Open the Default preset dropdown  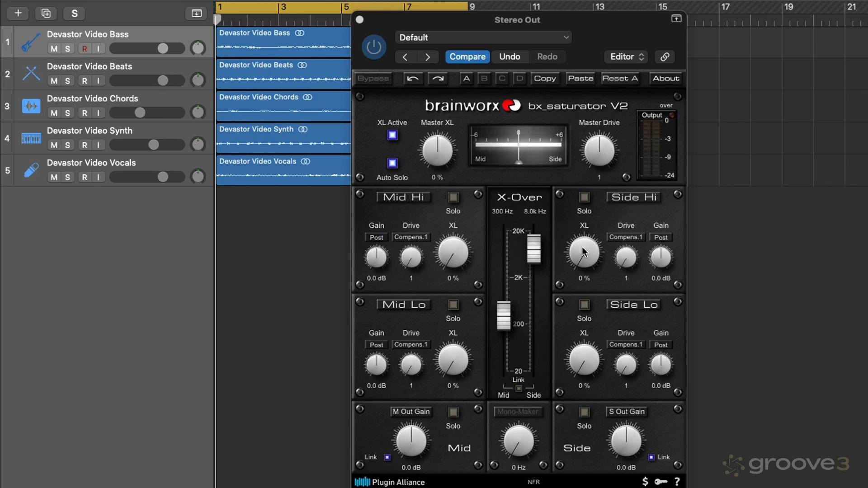[483, 38]
